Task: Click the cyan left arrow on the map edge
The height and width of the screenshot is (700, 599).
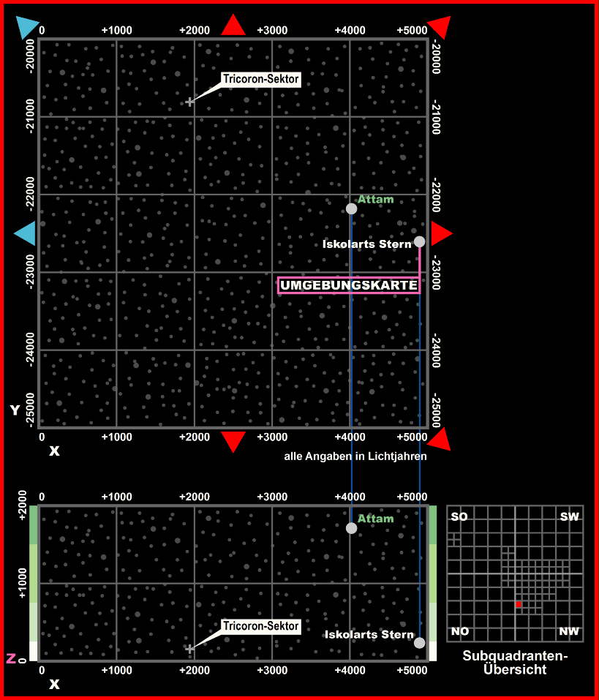Action: point(26,233)
